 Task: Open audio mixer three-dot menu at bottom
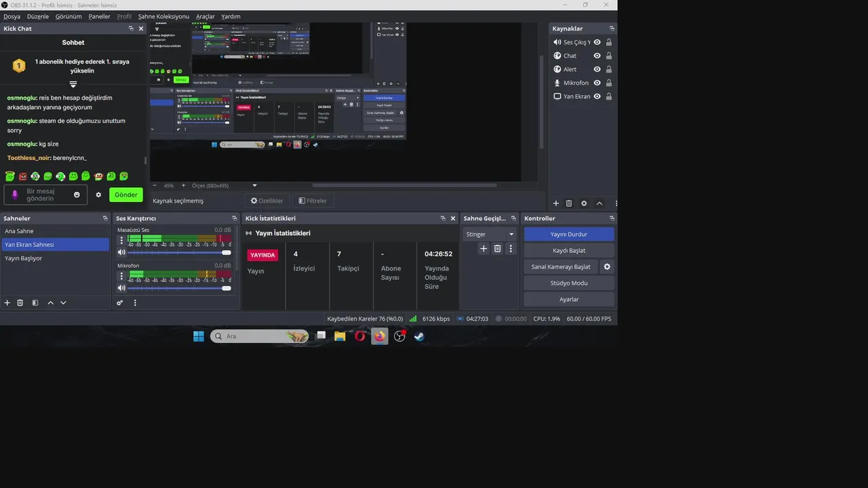pos(135,303)
